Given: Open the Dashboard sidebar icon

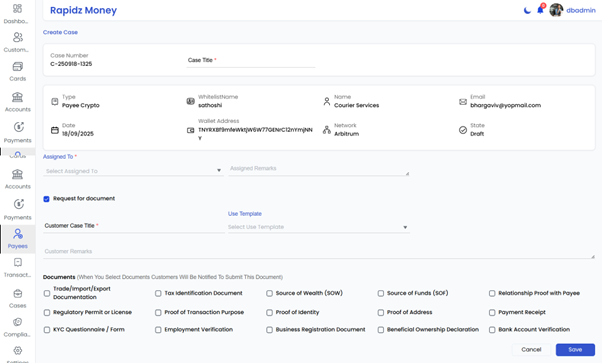Looking at the screenshot, I should [17, 8].
